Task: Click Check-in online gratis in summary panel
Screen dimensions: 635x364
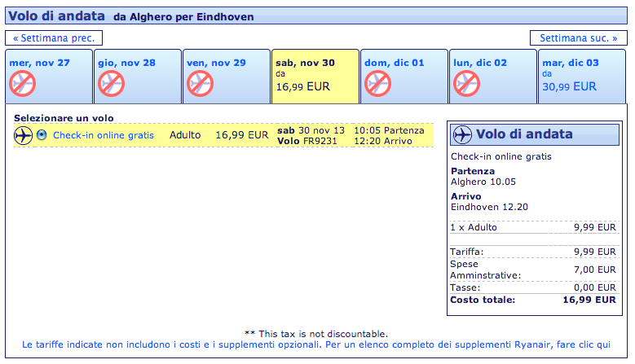Action: pos(501,156)
